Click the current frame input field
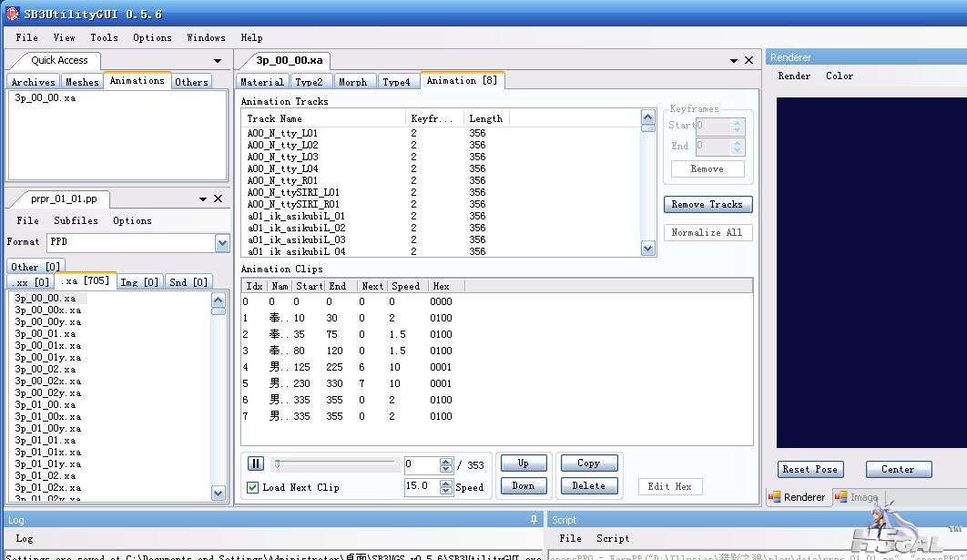Viewport: 967px width, 560px height. (x=422, y=465)
